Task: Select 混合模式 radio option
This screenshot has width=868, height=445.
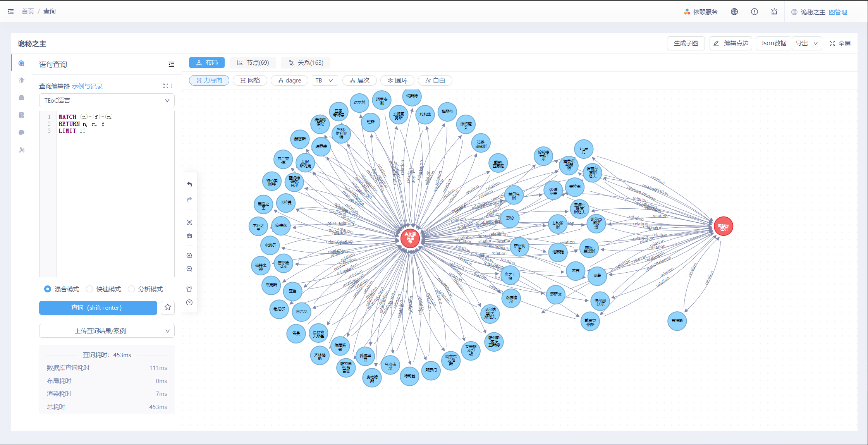Action: pyautogui.click(x=48, y=289)
